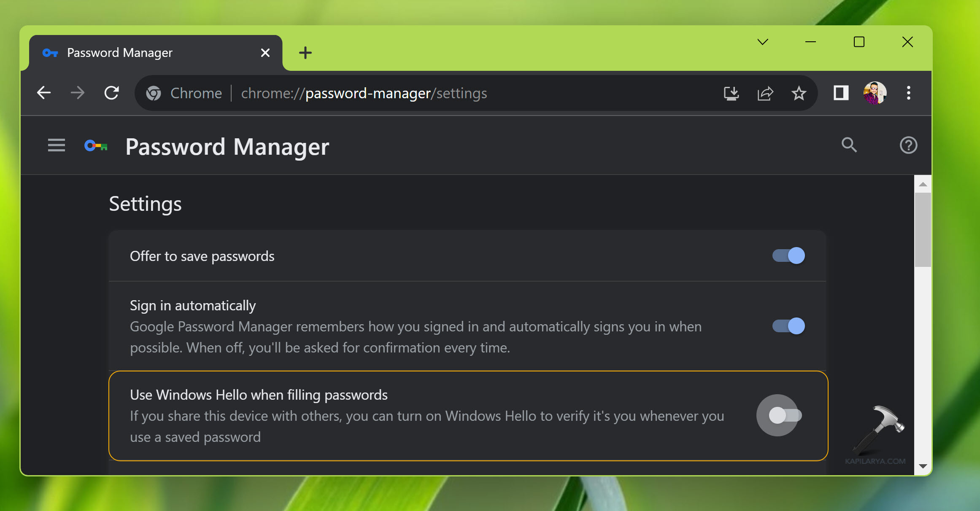Open the user profile avatar
980x511 pixels.
click(875, 93)
